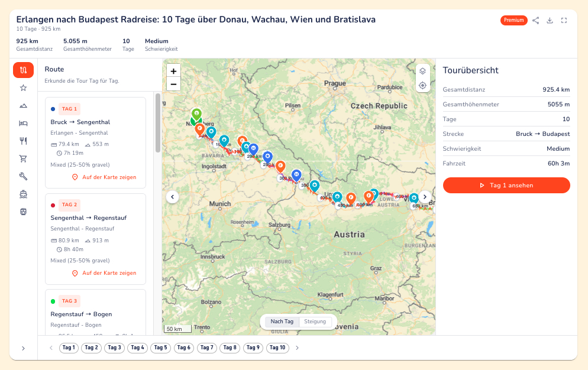Open the map layers selector
The height and width of the screenshot is (370, 588).
coord(422,72)
